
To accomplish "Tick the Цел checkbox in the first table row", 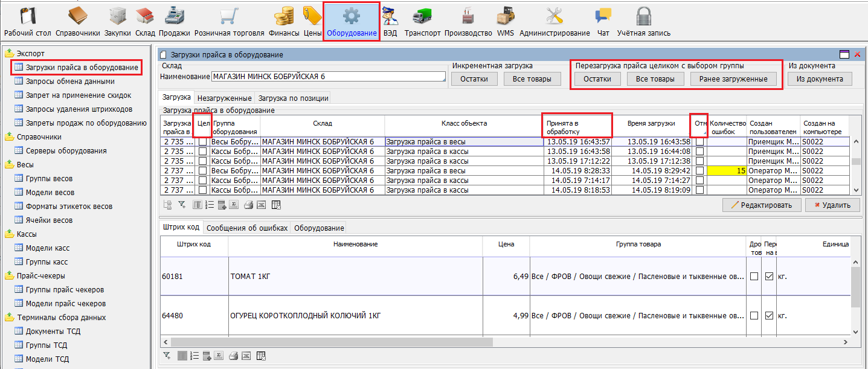I will point(203,142).
